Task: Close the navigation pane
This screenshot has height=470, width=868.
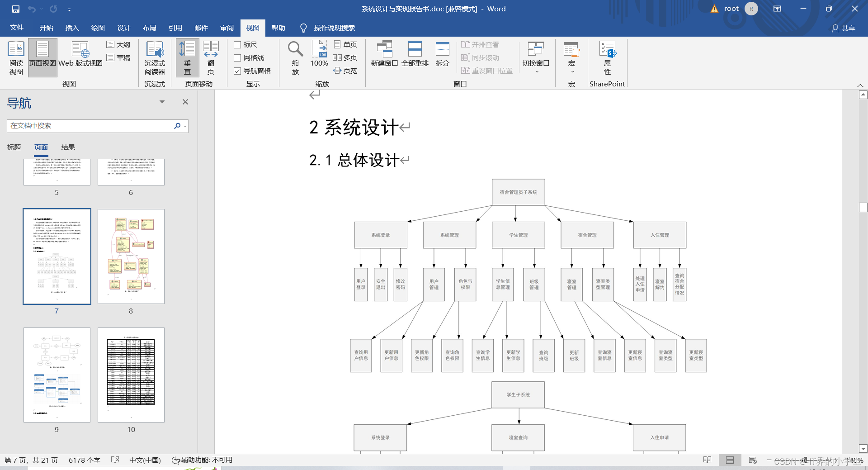Action: pyautogui.click(x=185, y=102)
